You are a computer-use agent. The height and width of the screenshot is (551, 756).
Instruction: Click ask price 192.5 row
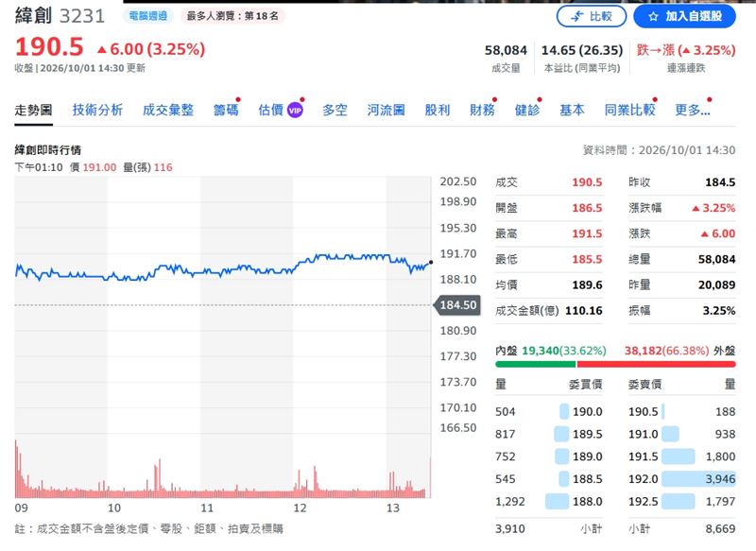644,502
